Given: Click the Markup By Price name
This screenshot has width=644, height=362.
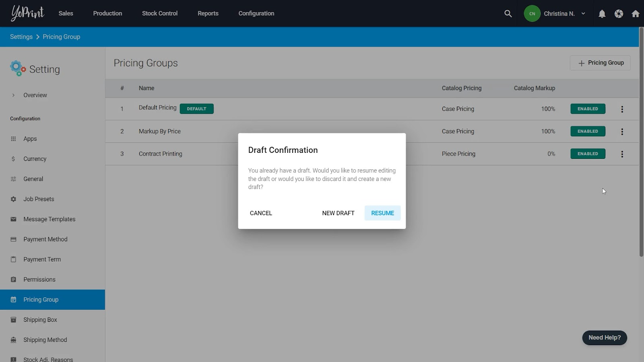Looking at the screenshot, I should [x=160, y=132].
